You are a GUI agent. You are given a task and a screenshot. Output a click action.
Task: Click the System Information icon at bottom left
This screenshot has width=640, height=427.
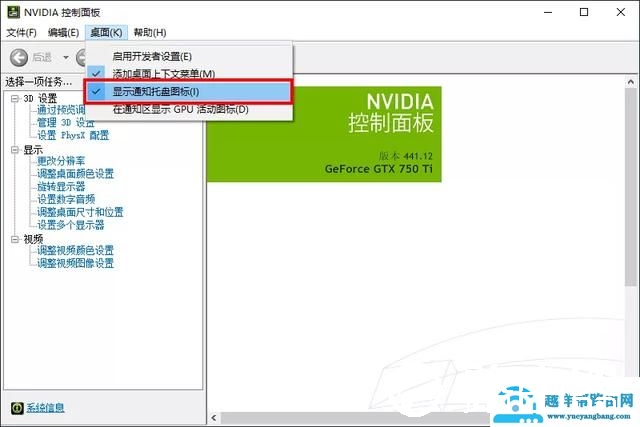(x=17, y=407)
